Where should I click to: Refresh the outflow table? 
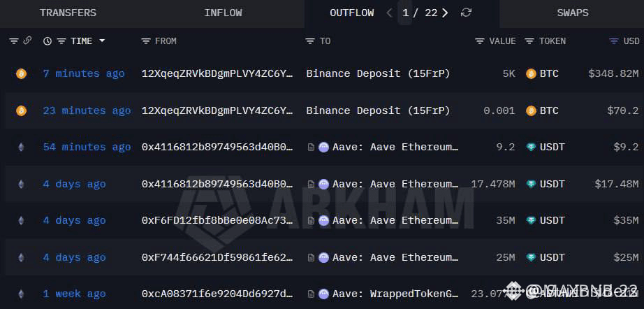(466, 13)
